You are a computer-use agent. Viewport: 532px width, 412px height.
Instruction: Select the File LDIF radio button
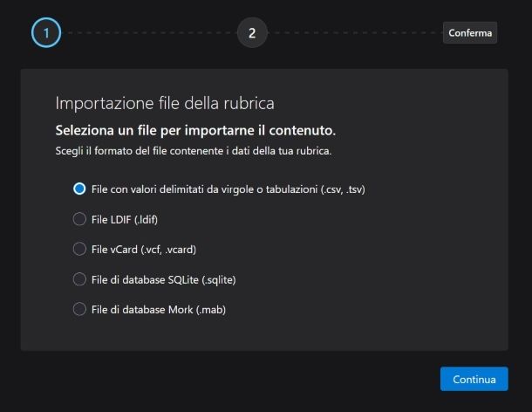79,219
